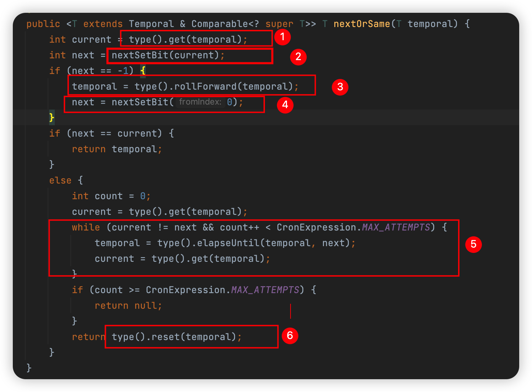Click the 'while' keyword
This screenshot has width=532, height=392.
pyautogui.click(x=86, y=227)
